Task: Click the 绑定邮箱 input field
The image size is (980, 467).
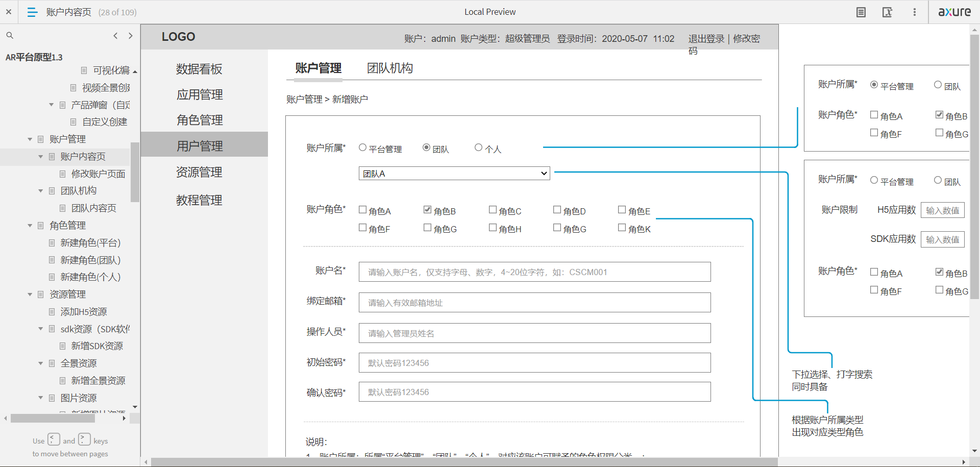Action: [535, 303]
